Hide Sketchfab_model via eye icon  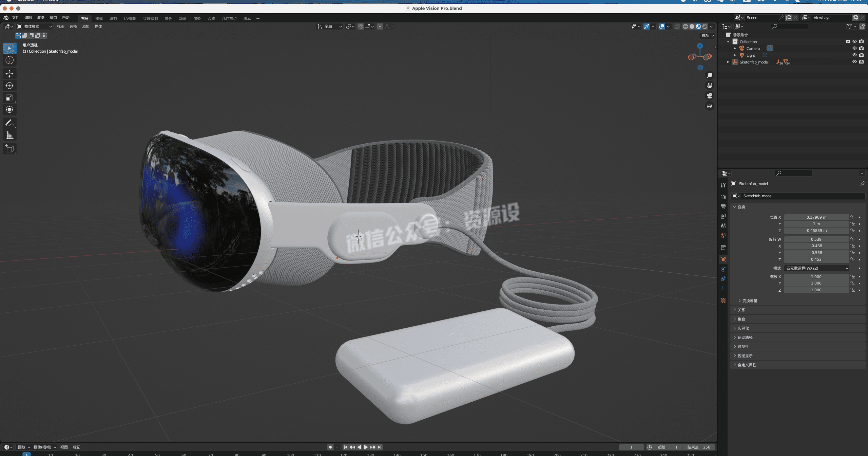[854, 62]
